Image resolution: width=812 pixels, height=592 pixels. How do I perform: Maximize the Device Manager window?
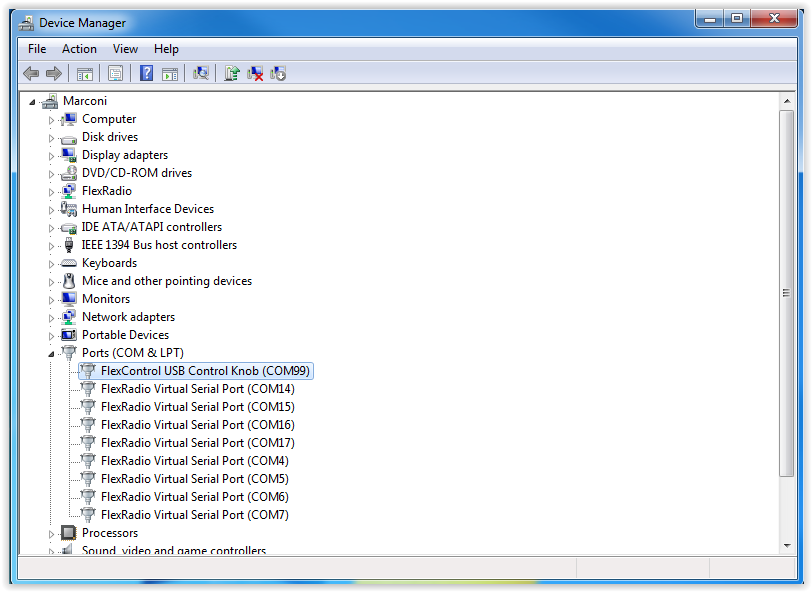(736, 19)
